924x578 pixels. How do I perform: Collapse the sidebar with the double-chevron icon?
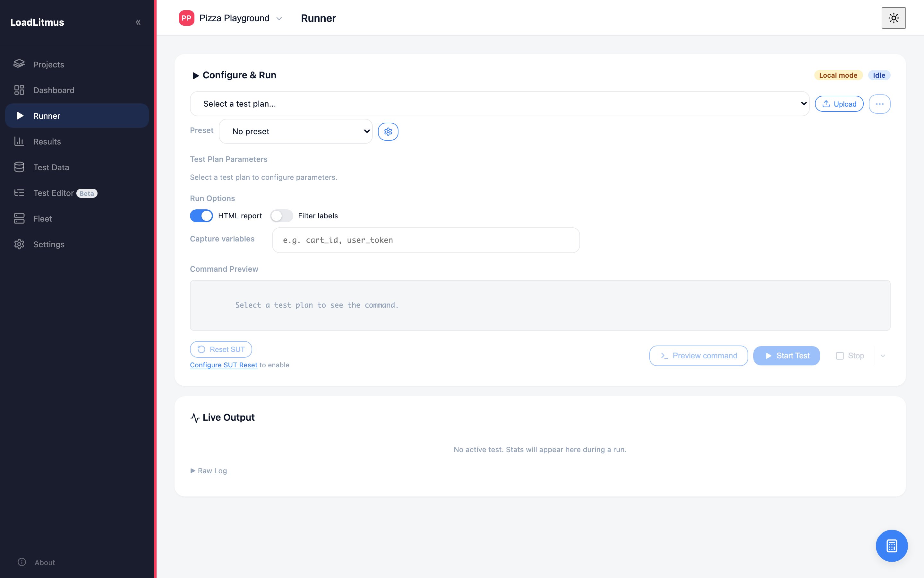click(x=138, y=22)
